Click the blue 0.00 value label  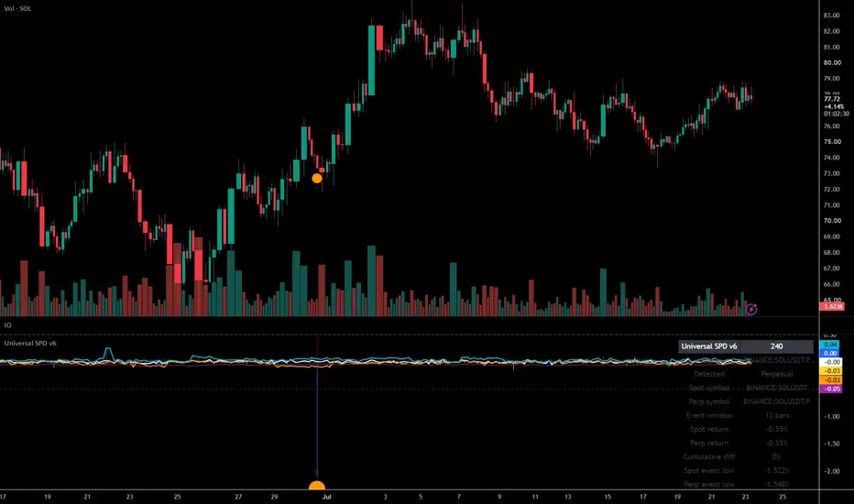(830, 353)
